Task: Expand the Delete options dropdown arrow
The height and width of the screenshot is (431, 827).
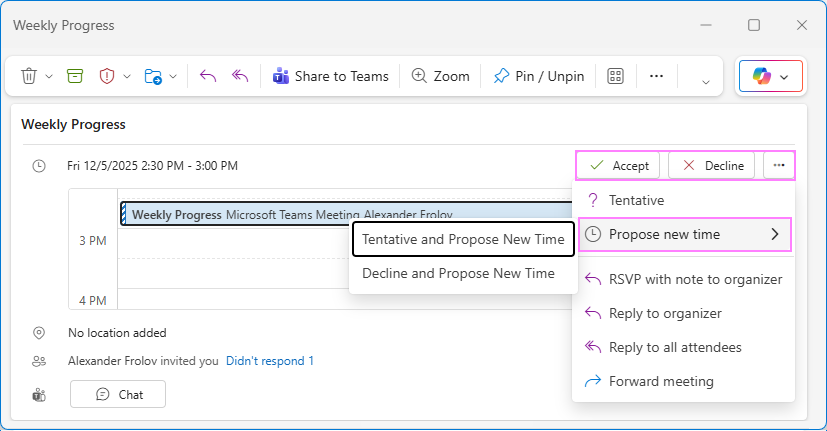Action: point(49,76)
